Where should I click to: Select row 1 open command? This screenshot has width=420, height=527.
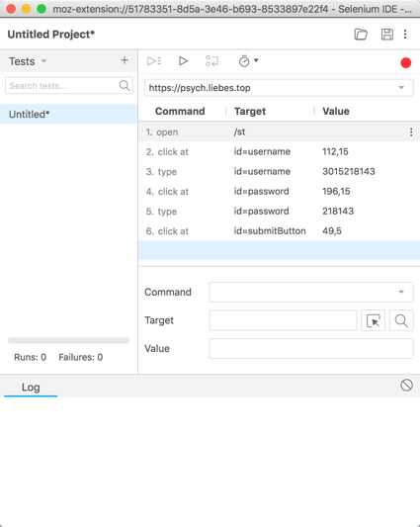[279, 132]
